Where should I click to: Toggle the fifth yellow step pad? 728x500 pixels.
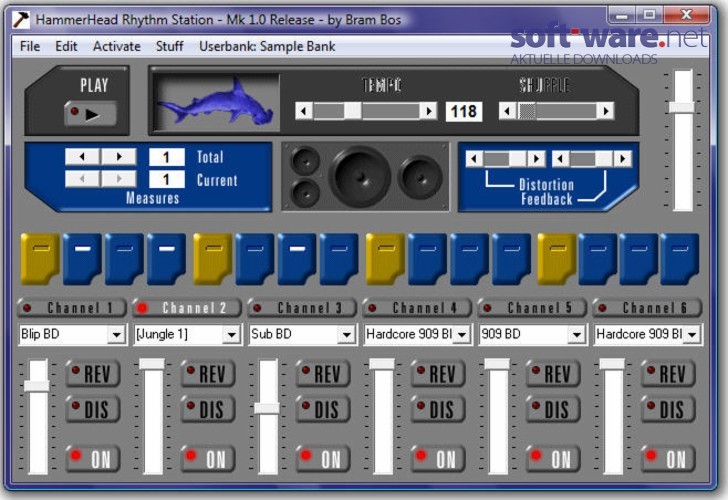pos(213,259)
